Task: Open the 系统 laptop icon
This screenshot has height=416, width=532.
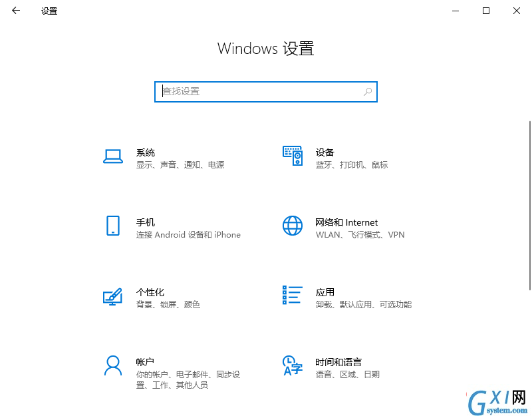Action: click(113, 157)
